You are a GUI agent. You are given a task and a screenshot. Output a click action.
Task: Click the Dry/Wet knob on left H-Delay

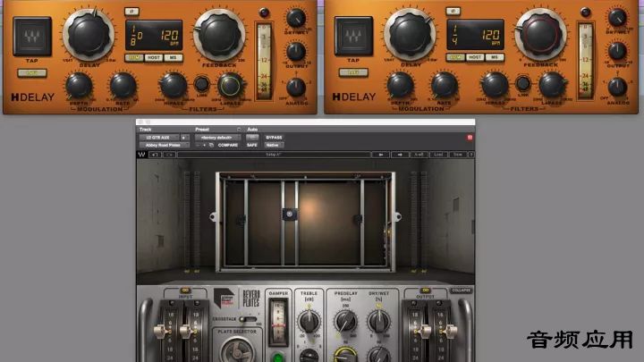pyautogui.click(x=296, y=18)
